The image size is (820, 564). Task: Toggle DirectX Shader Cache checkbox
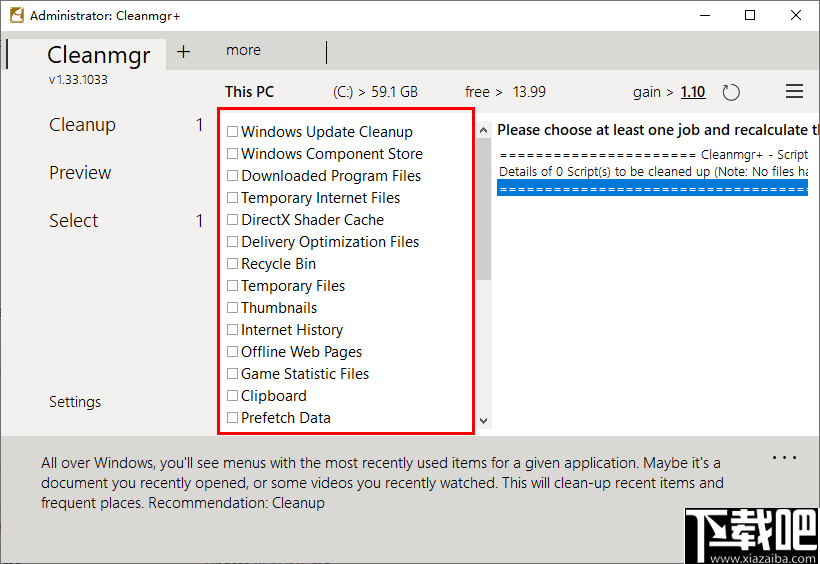[232, 219]
